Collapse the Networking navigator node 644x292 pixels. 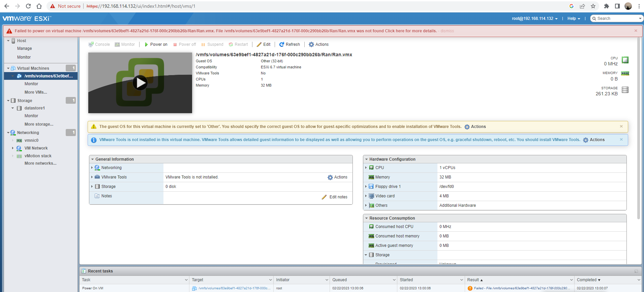(x=8, y=133)
